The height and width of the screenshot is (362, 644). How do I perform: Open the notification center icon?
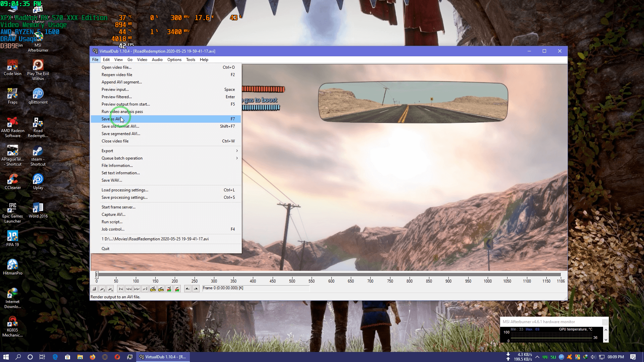click(633, 357)
